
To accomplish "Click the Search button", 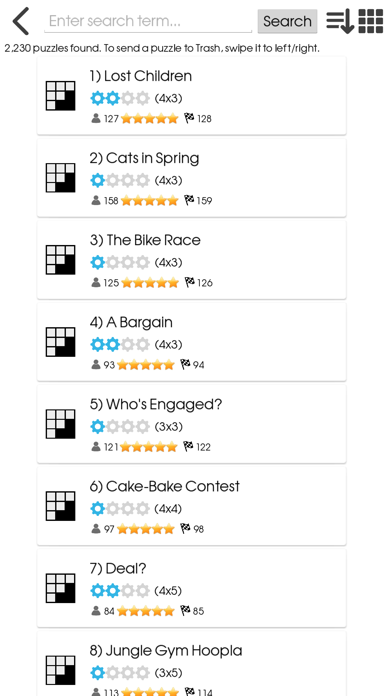I will tap(287, 21).
